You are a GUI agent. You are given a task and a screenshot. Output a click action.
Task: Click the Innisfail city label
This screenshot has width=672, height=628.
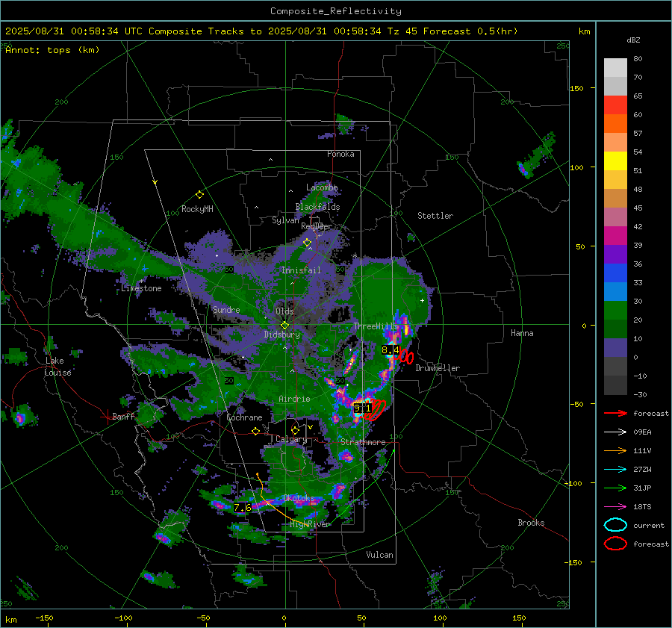pyautogui.click(x=301, y=270)
